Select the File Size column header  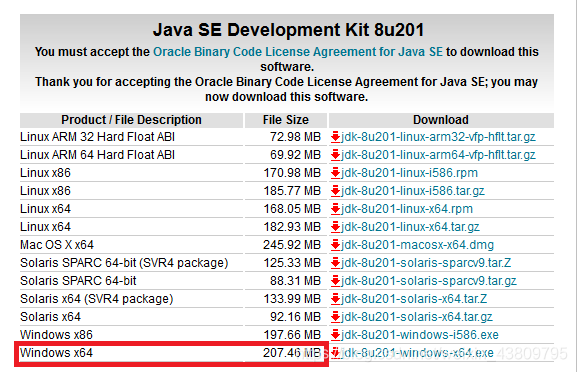click(286, 120)
